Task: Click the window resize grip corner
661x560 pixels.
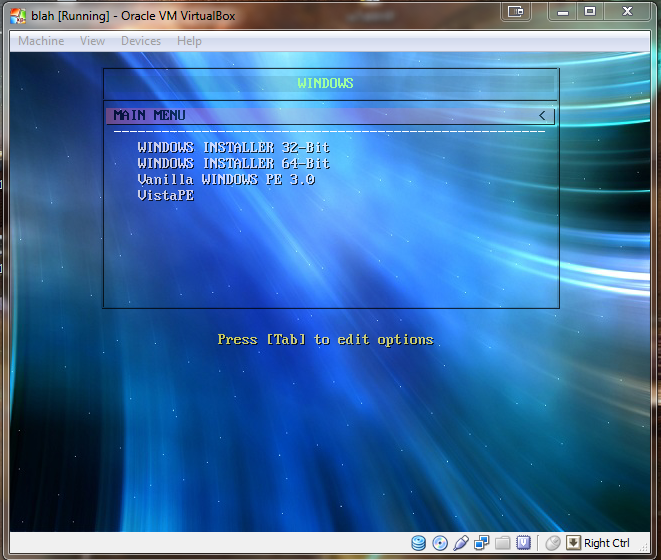Action: tap(644, 548)
